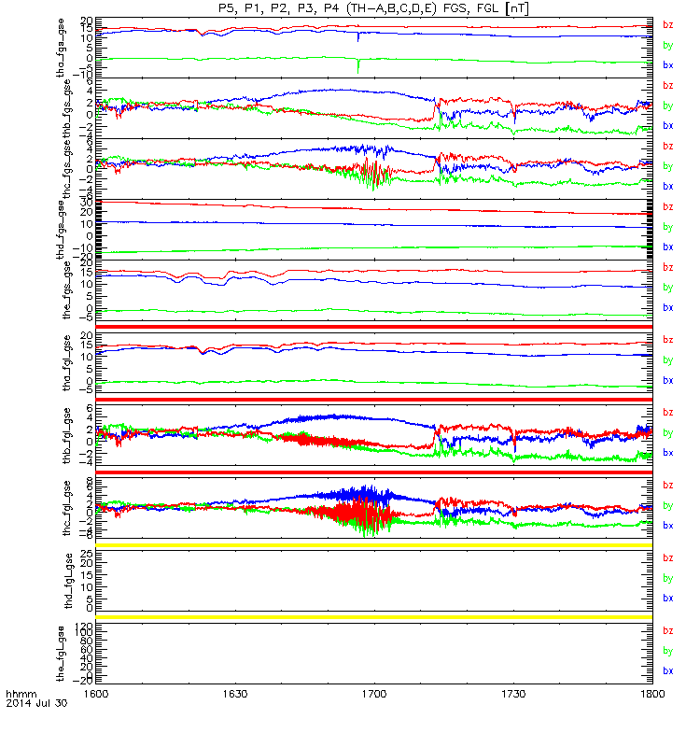Click the bz legend of thc_fgs_gse panel
The width and height of the screenshot is (700, 747).
(668, 147)
